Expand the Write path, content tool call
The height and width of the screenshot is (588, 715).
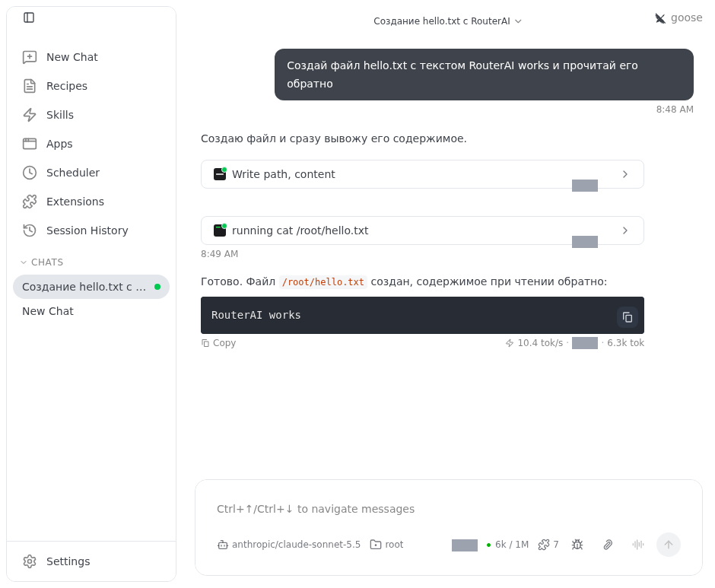point(422,174)
